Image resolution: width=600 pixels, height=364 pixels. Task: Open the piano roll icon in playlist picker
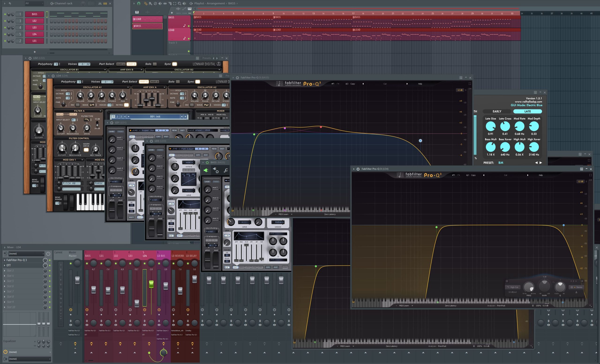click(x=137, y=12)
